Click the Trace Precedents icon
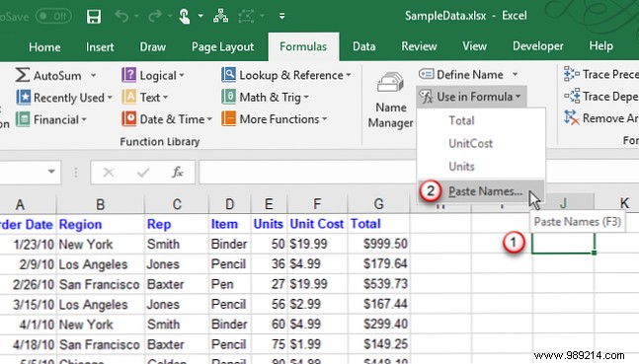The height and width of the screenshot is (364, 639). [572, 74]
